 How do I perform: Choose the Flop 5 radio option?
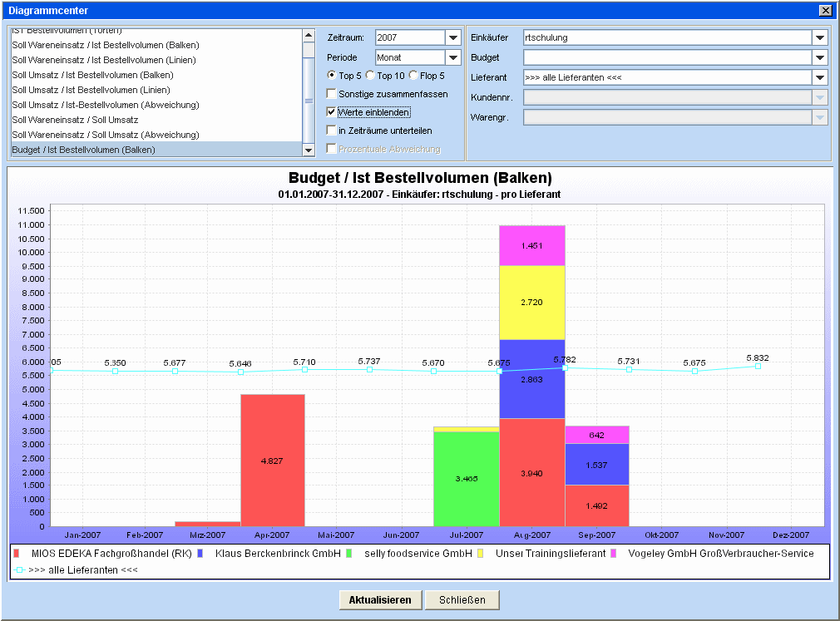(x=413, y=76)
